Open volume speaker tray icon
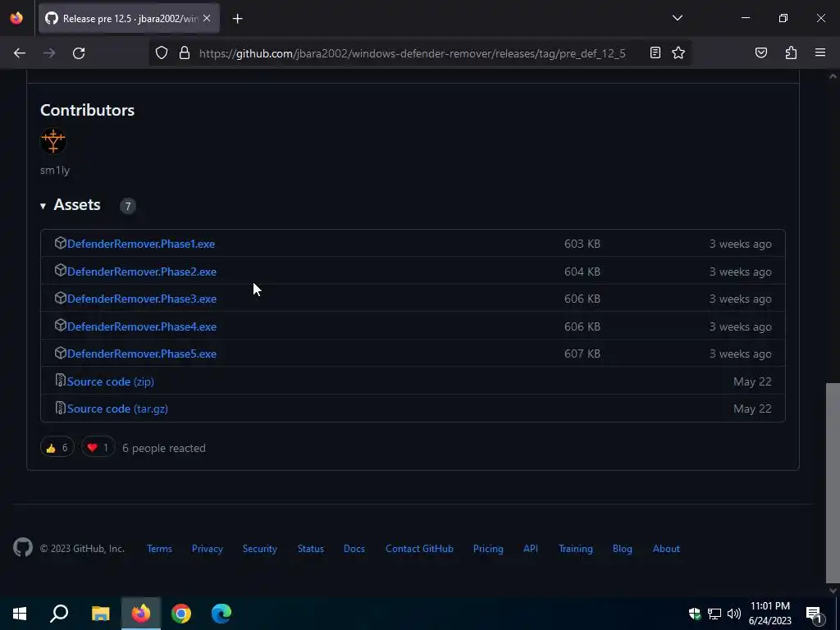840x630 pixels. [x=734, y=614]
